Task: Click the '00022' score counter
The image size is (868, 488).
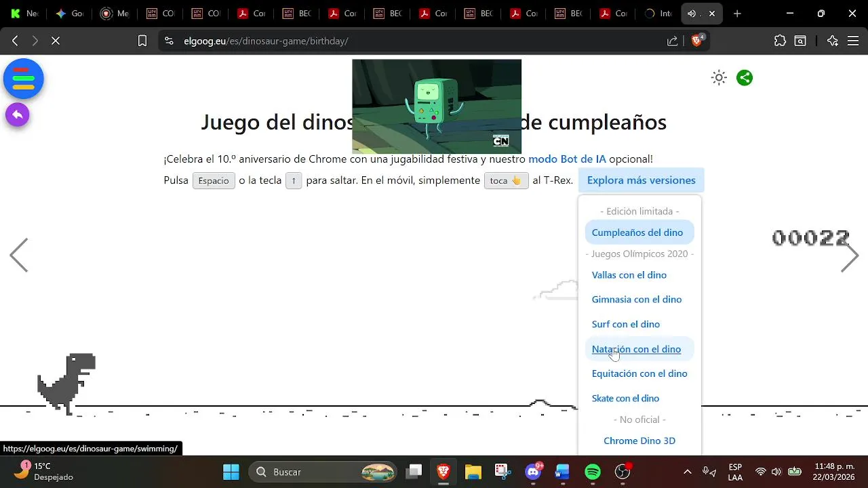Action: click(810, 238)
